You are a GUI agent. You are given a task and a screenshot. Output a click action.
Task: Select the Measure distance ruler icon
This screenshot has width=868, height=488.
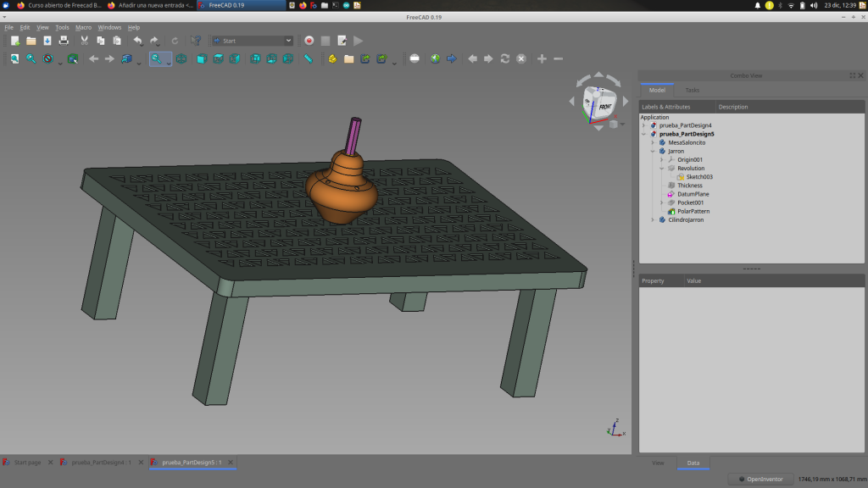click(309, 58)
